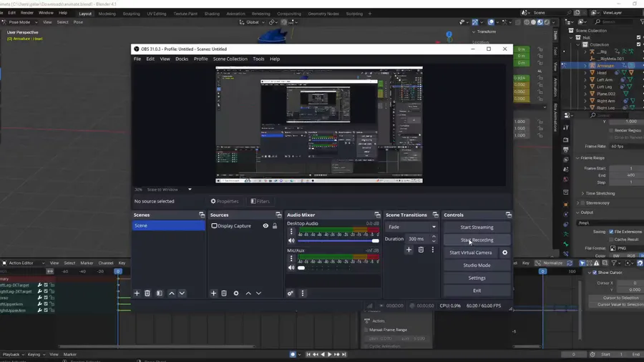The height and width of the screenshot is (362, 644).
Task: Undock the Controls panel
Action: tap(509, 215)
